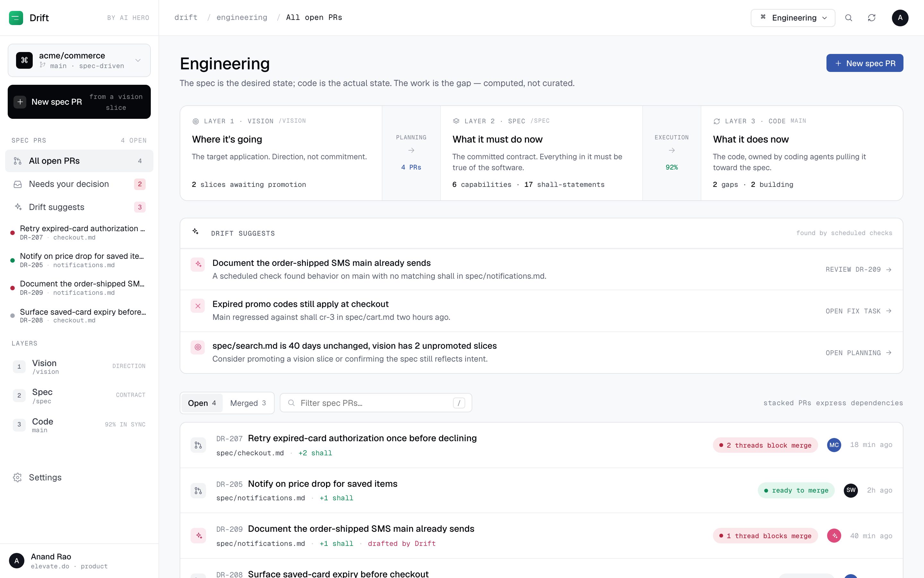Click the PR icon on DR-207 row
This screenshot has width=924, height=578.
[x=198, y=445]
